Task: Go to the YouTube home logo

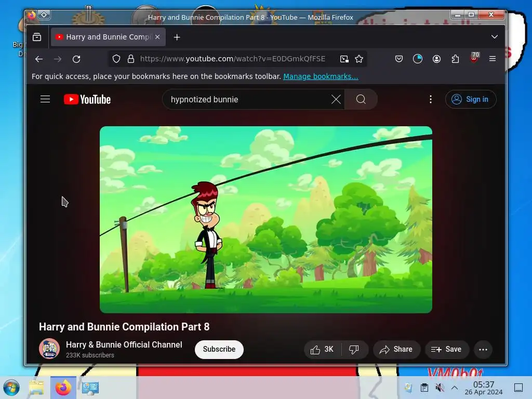Action: (87, 99)
